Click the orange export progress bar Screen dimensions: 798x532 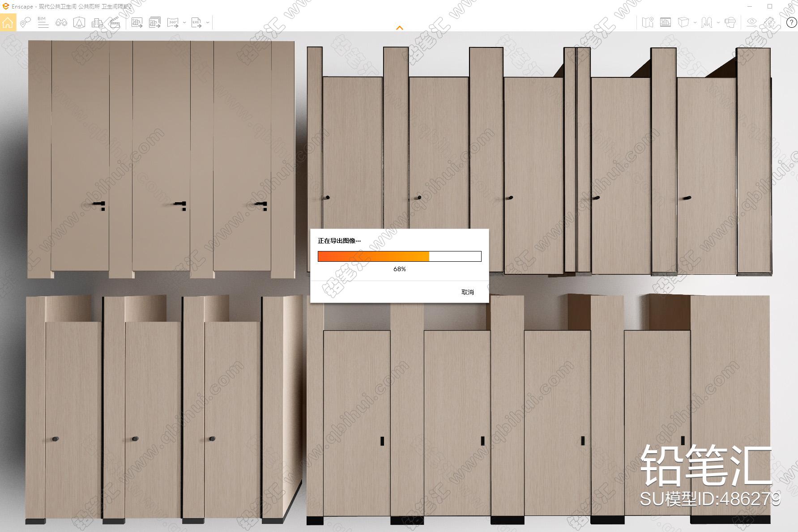(400, 256)
